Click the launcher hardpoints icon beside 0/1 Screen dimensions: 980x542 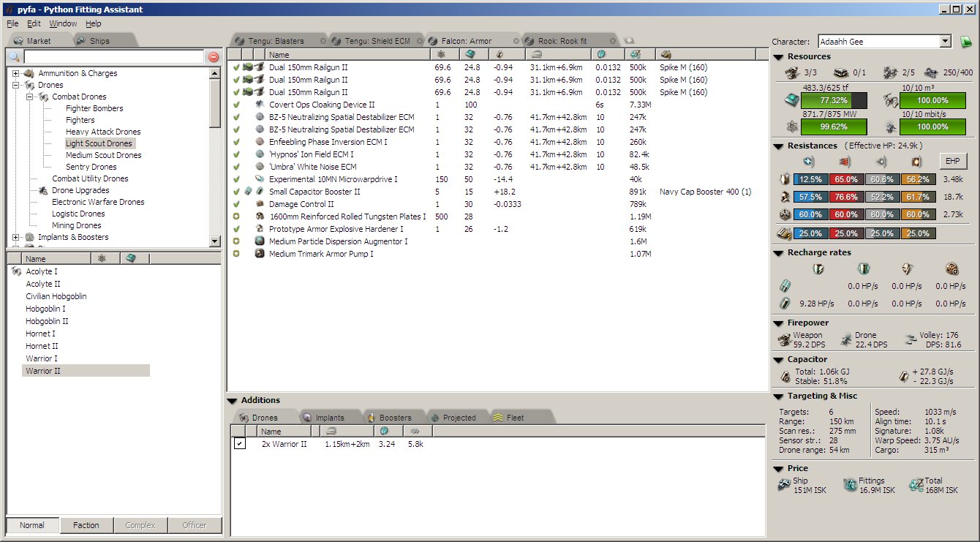point(843,72)
